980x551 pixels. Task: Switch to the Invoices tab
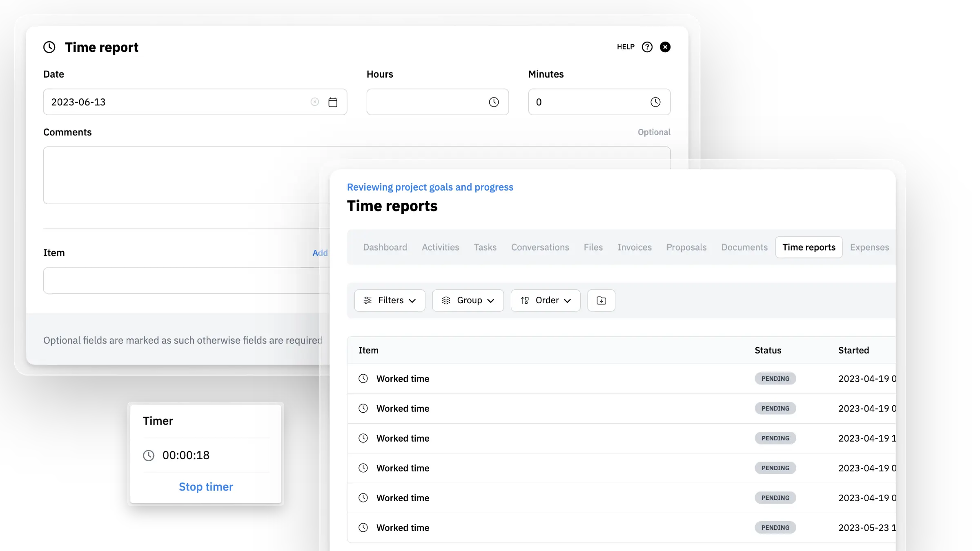[634, 247]
